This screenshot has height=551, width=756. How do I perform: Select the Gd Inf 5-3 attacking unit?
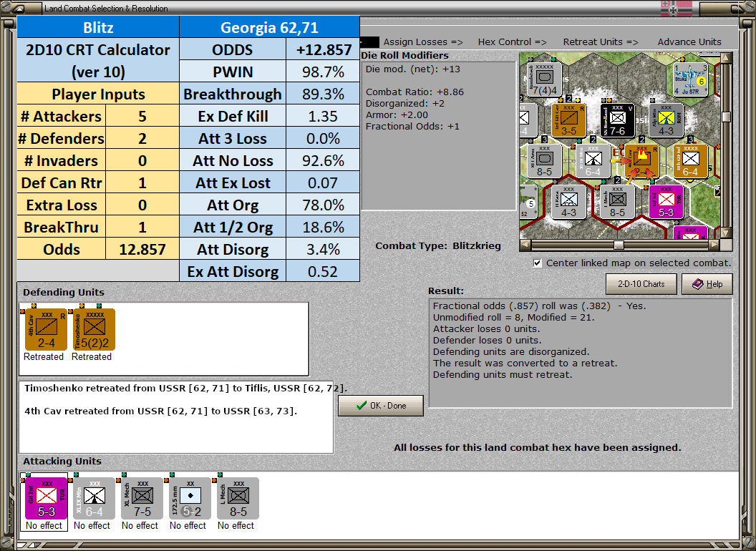[47, 499]
